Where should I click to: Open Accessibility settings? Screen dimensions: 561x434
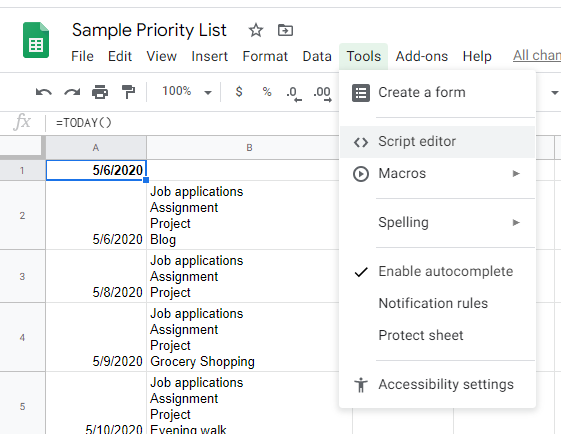[x=437, y=385]
